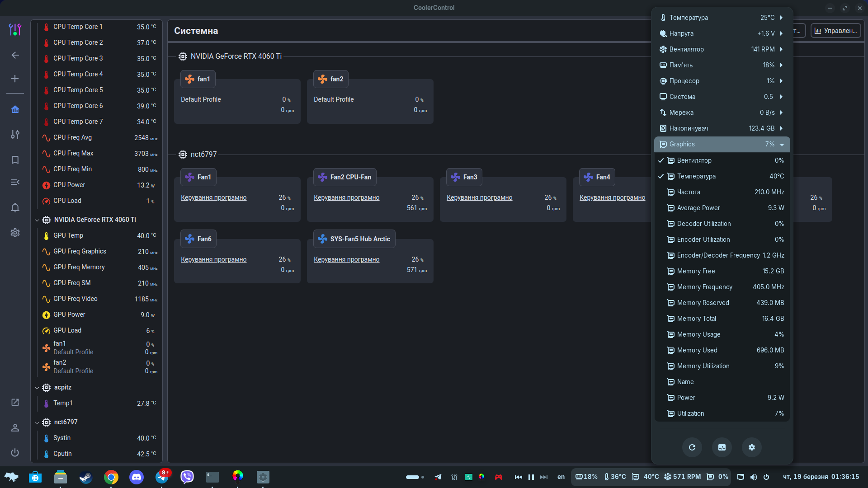
Task: Collapse the acpitz device group
Action: [37, 388]
